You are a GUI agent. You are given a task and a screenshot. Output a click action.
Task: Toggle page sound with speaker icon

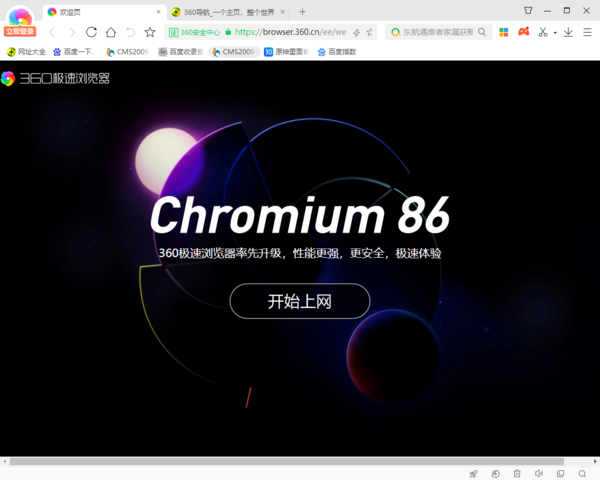pyautogui.click(x=539, y=473)
